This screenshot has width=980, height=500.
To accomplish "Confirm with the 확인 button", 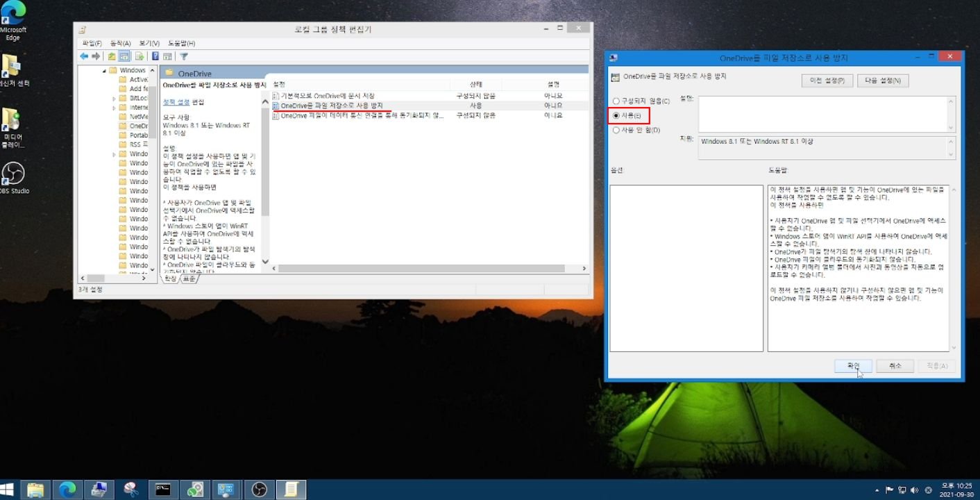I will pyautogui.click(x=853, y=365).
